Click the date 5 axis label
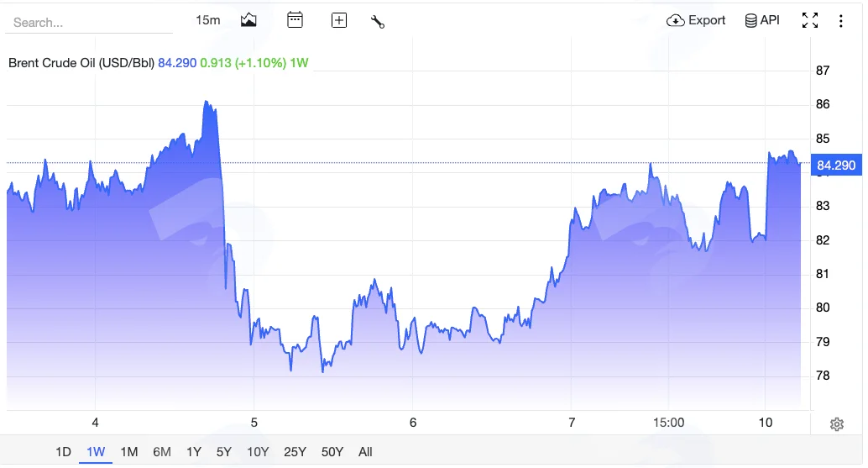868x468 pixels. 254,423
